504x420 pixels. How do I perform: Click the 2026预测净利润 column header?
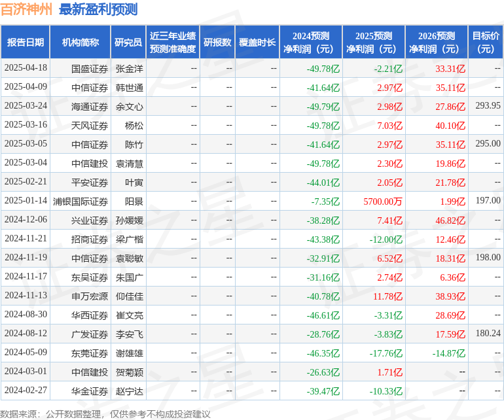click(x=437, y=42)
